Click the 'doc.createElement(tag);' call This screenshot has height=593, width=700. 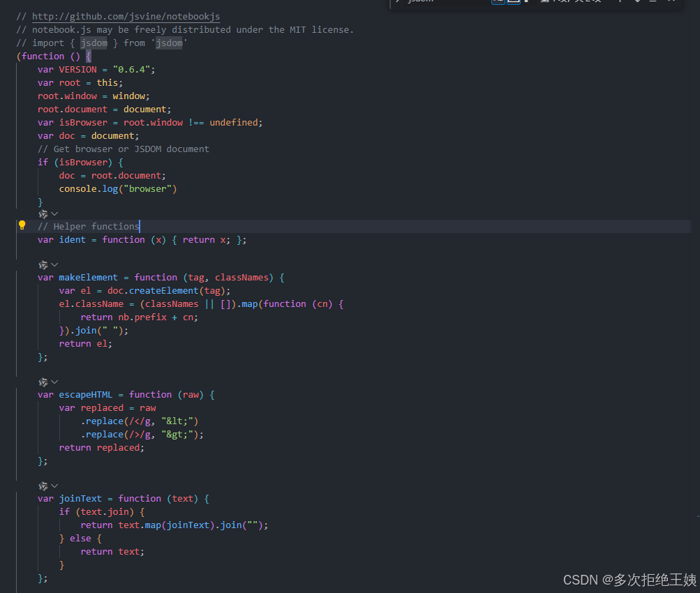(169, 291)
